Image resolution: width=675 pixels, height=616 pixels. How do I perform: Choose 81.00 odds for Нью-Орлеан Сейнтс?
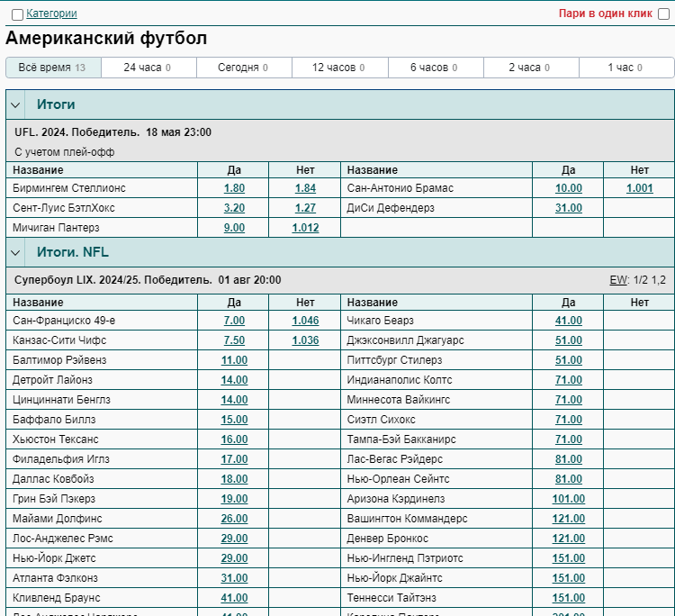[568, 479]
